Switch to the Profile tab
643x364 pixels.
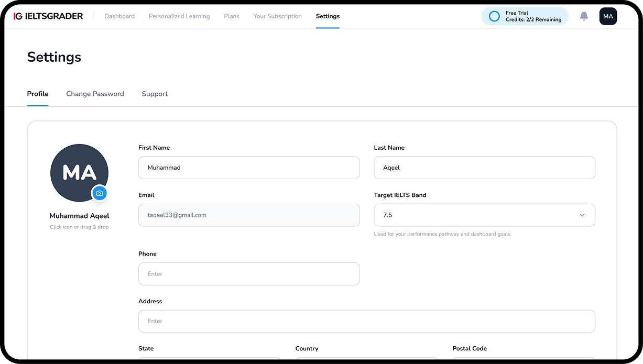tap(38, 94)
